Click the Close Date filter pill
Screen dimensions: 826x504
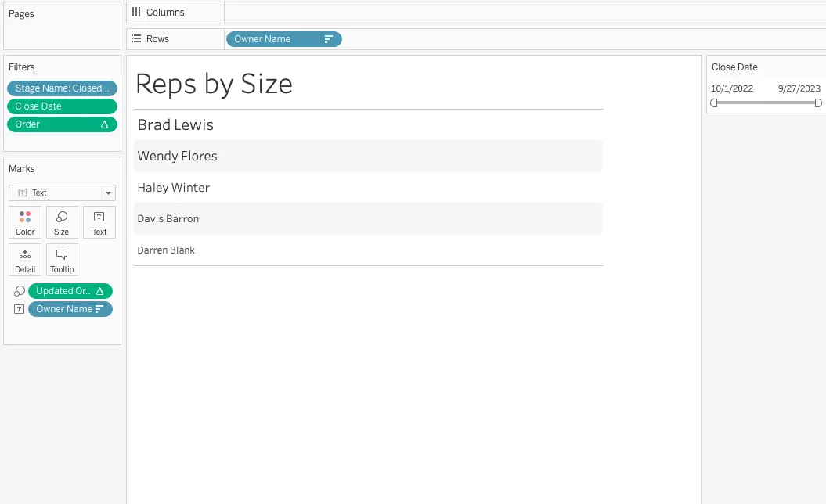point(62,106)
